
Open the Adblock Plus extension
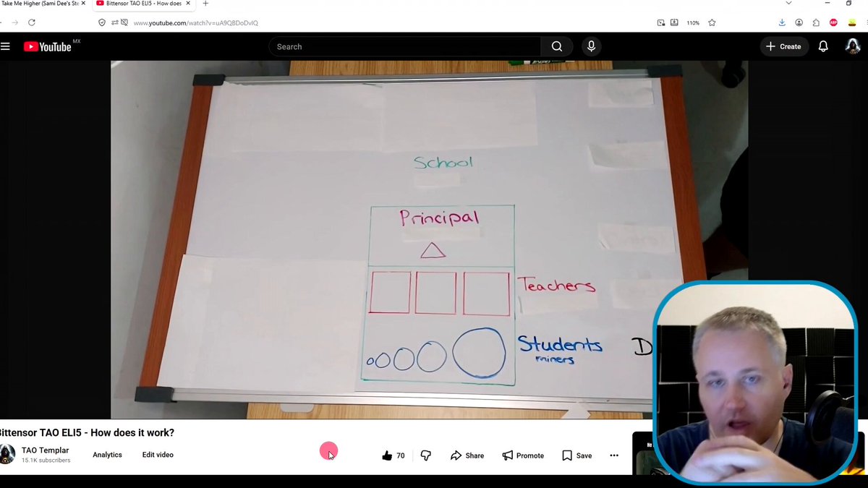(834, 22)
